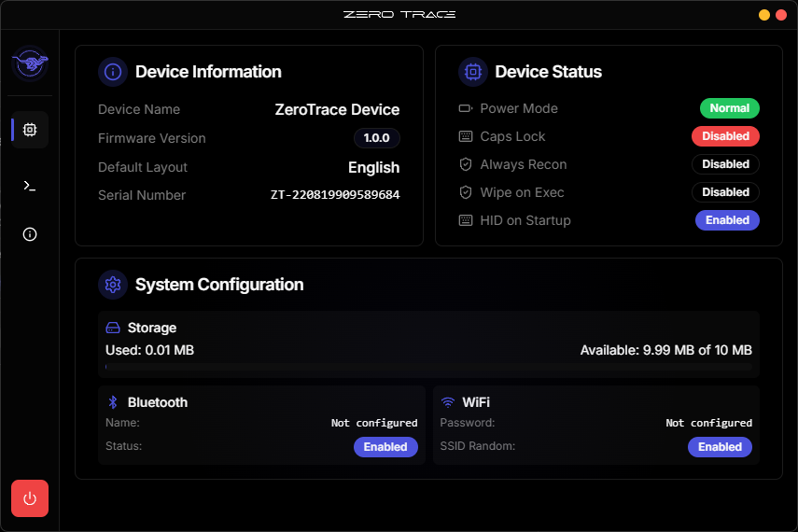The width and height of the screenshot is (798, 532).
Task: Toggle the Power Mode Normal badge
Action: coord(729,108)
